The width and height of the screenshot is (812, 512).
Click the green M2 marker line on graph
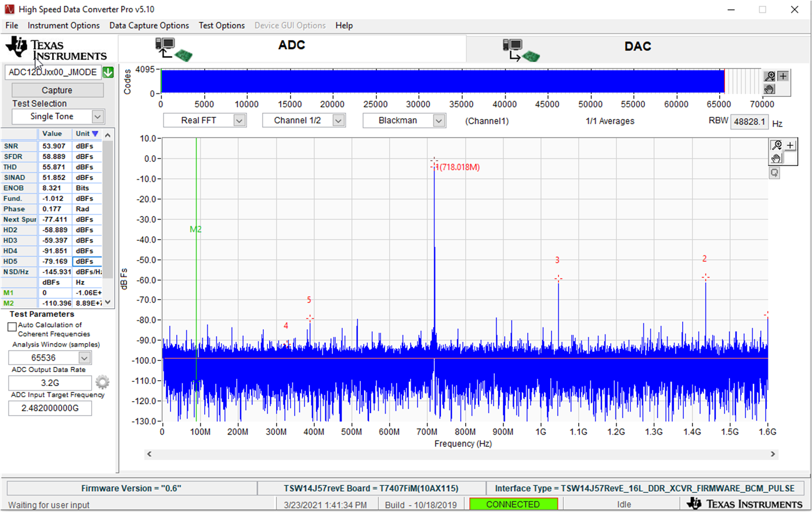click(196, 279)
